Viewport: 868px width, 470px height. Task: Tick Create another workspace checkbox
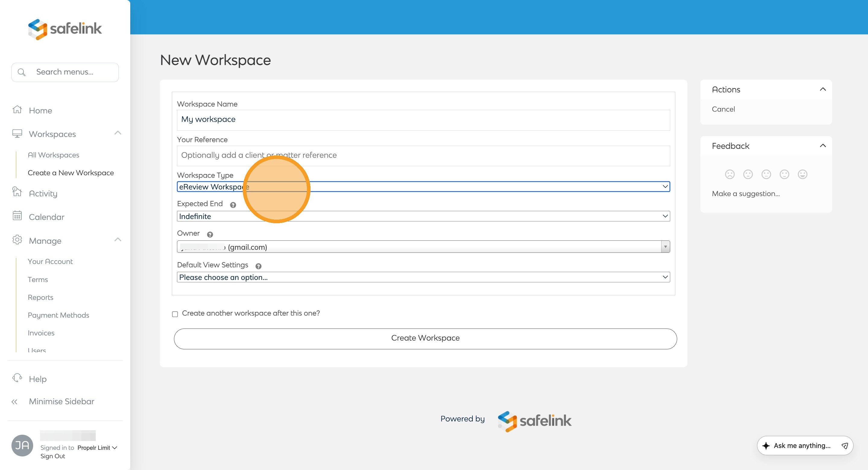[175, 314]
